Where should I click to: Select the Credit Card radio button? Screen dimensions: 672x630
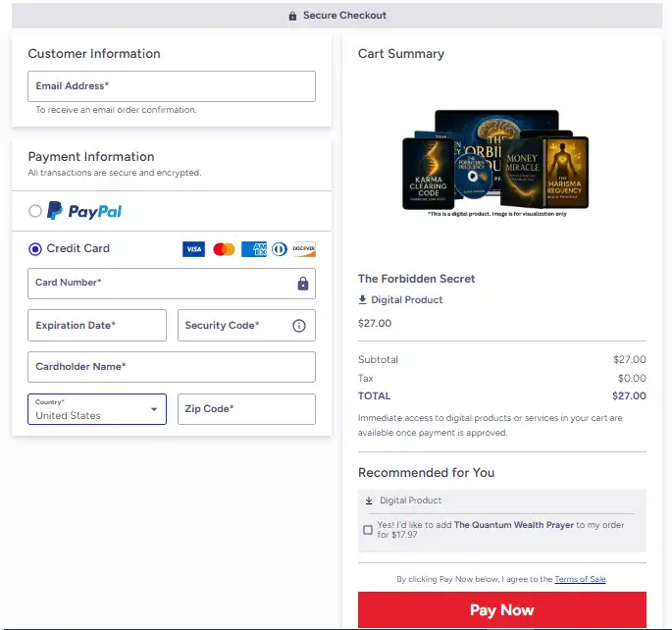pos(35,249)
